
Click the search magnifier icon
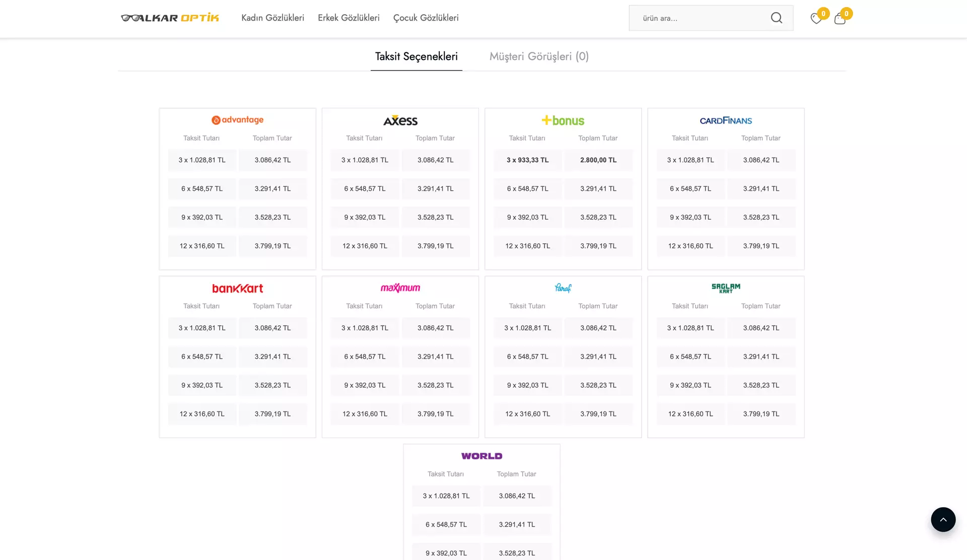coord(777,18)
